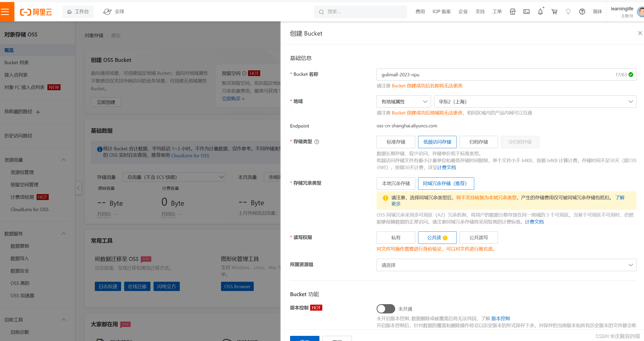Viewport: 644px width, 341px height.
Task: Open 历史访问路径 in sidebar
Action: (18, 136)
